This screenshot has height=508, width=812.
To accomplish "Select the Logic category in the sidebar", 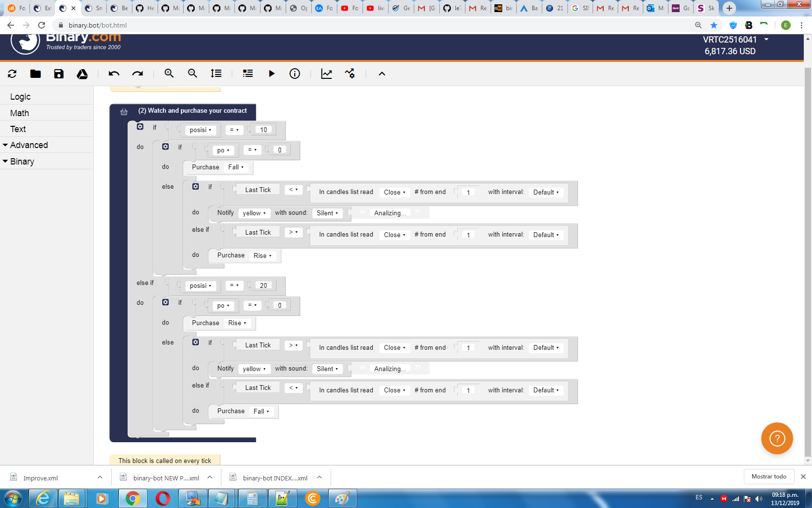I will pos(20,96).
